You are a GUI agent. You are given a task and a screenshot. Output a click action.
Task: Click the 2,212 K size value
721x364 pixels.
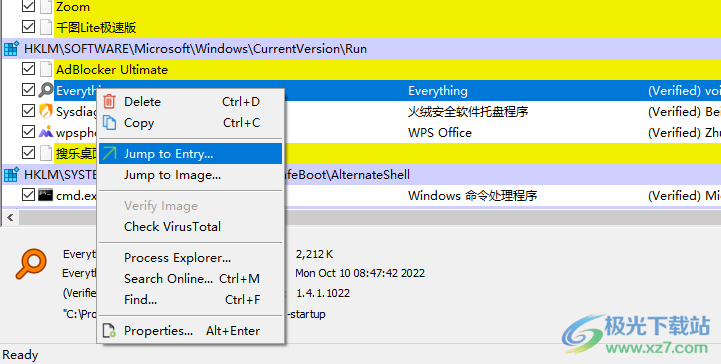[x=315, y=254]
